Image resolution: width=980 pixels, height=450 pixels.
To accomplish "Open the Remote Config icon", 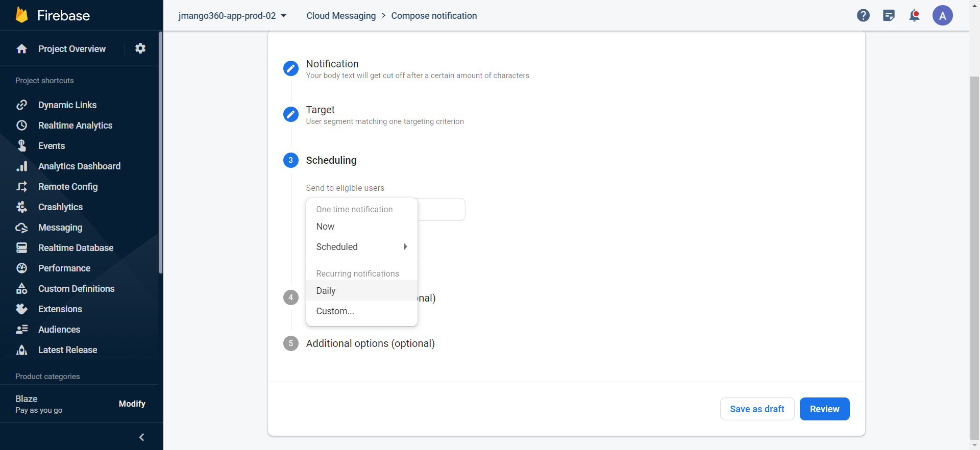I will (x=21, y=187).
